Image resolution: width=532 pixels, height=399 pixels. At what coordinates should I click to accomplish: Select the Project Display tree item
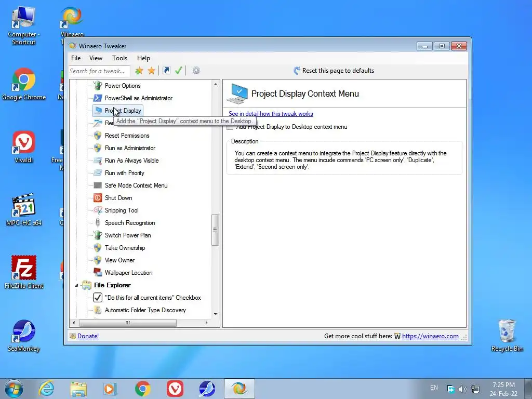coord(118,111)
